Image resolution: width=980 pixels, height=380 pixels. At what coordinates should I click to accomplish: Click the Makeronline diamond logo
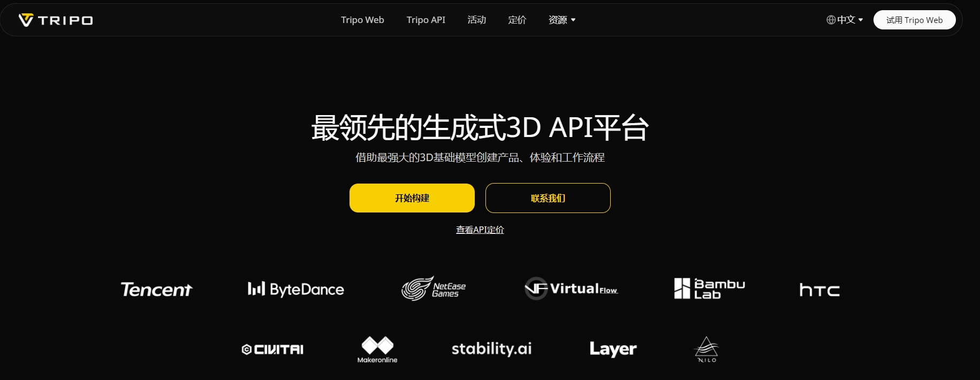(x=377, y=349)
